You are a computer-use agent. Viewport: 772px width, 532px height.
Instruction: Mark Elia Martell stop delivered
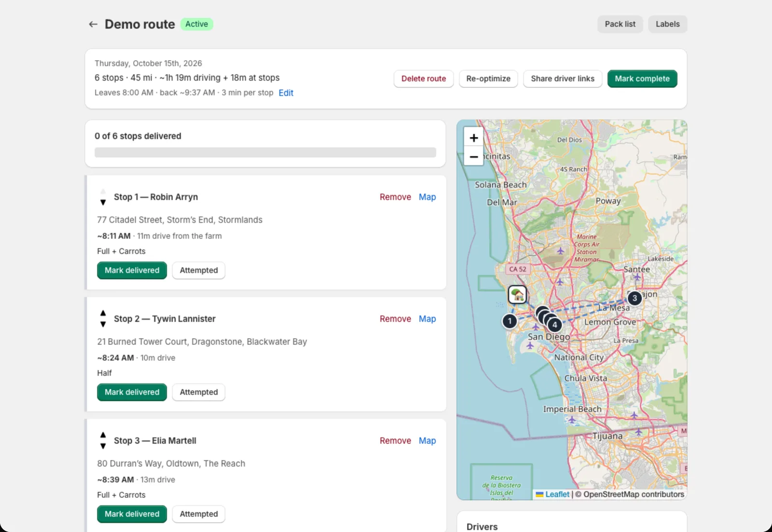pos(132,514)
